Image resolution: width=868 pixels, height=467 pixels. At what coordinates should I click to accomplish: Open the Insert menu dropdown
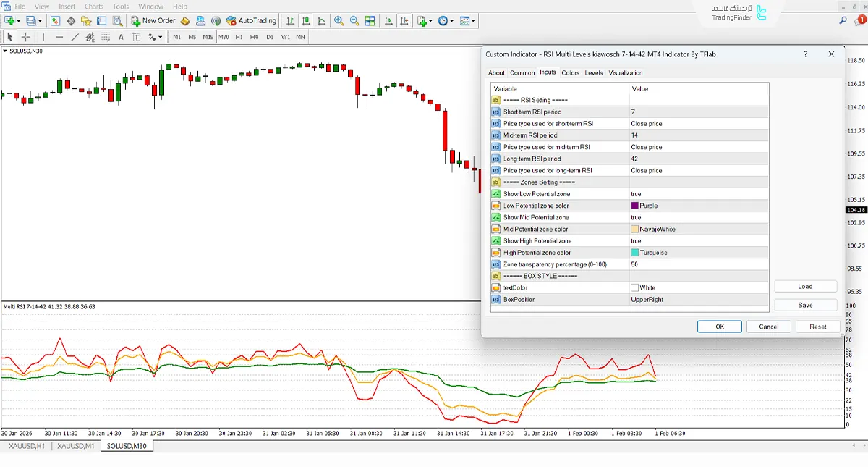coord(66,6)
